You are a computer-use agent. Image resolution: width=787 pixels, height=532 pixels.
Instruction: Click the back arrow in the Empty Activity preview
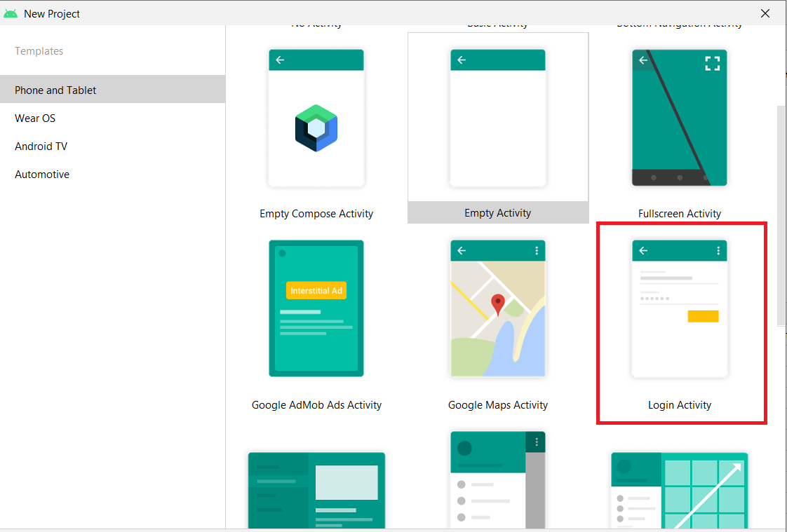(x=462, y=60)
